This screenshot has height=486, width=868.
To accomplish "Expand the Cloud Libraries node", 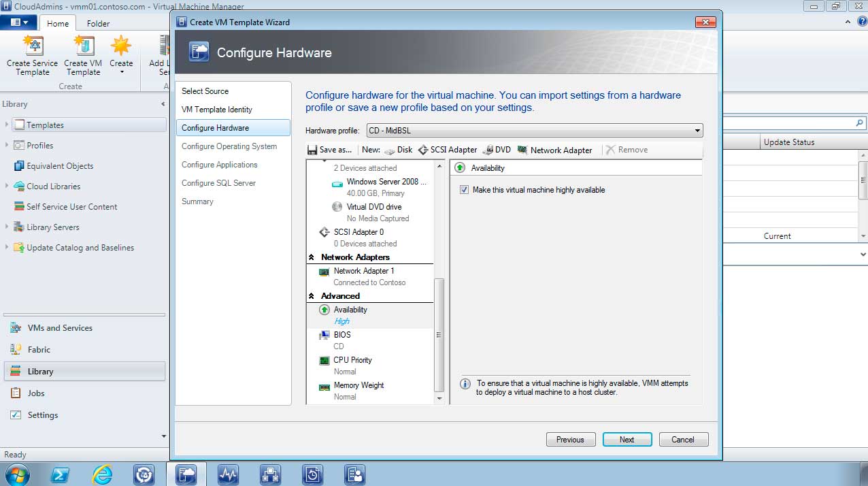I will pyautogui.click(x=7, y=186).
